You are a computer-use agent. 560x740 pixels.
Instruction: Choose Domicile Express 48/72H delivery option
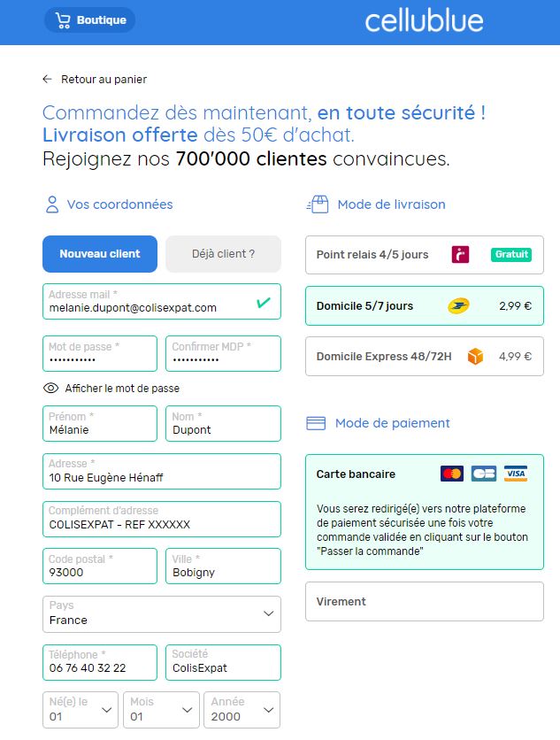425,357
